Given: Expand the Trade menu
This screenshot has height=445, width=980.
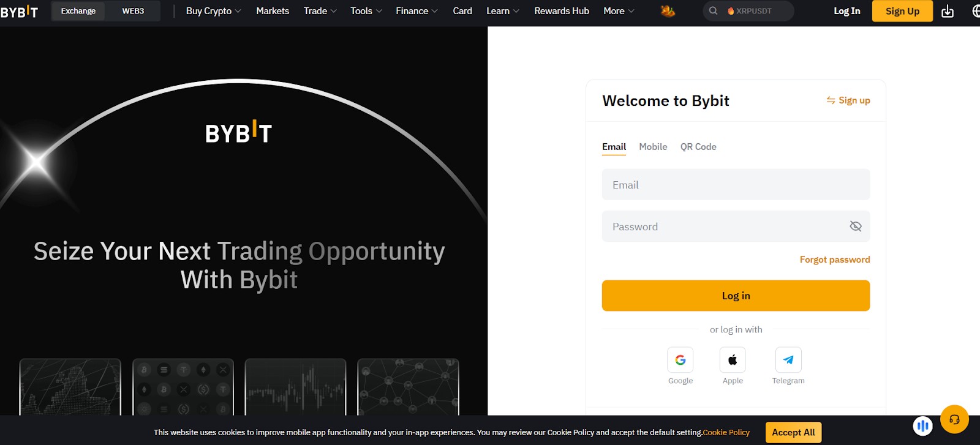Looking at the screenshot, I should point(320,11).
